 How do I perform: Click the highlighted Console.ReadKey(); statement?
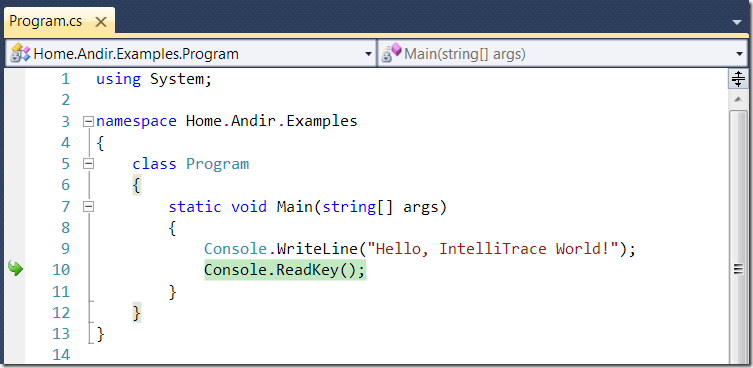click(285, 270)
